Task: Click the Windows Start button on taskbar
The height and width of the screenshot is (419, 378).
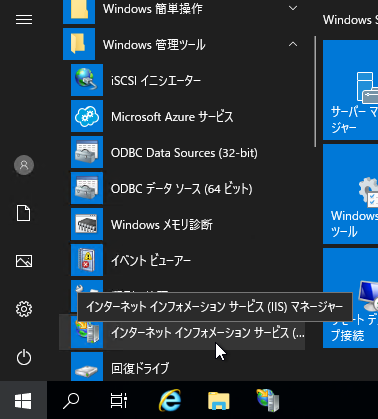Action: [23, 400]
